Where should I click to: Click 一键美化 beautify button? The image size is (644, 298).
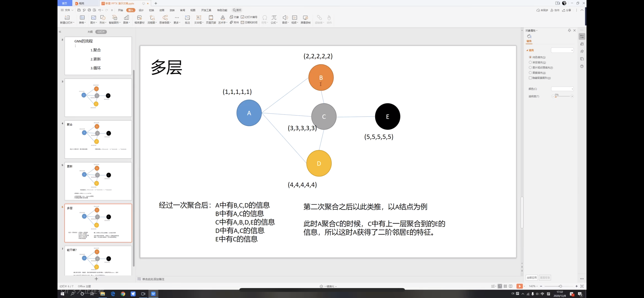pyautogui.click(x=328, y=286)
